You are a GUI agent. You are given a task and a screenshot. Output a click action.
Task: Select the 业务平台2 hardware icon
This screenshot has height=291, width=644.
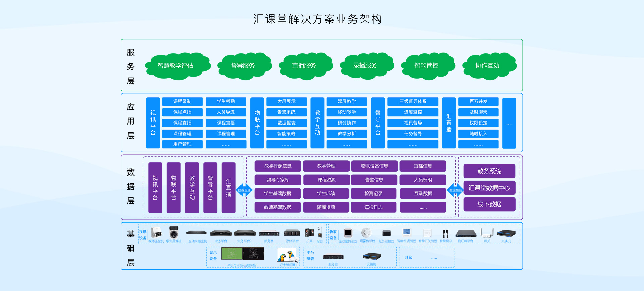pyautogui.click(x=245, y=233)
